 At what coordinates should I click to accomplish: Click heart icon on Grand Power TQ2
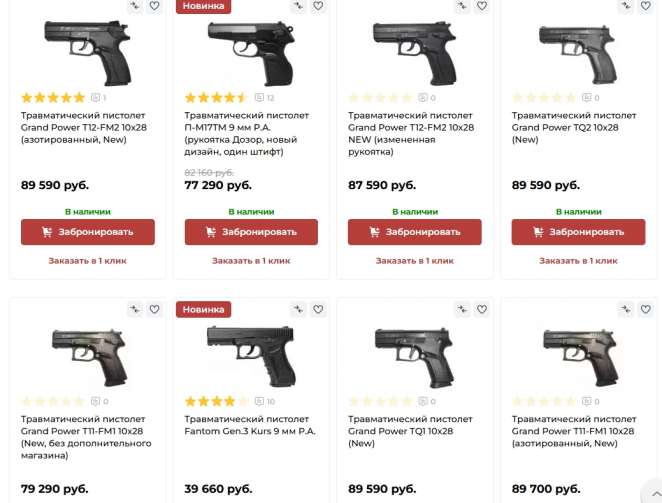(645, 6)
